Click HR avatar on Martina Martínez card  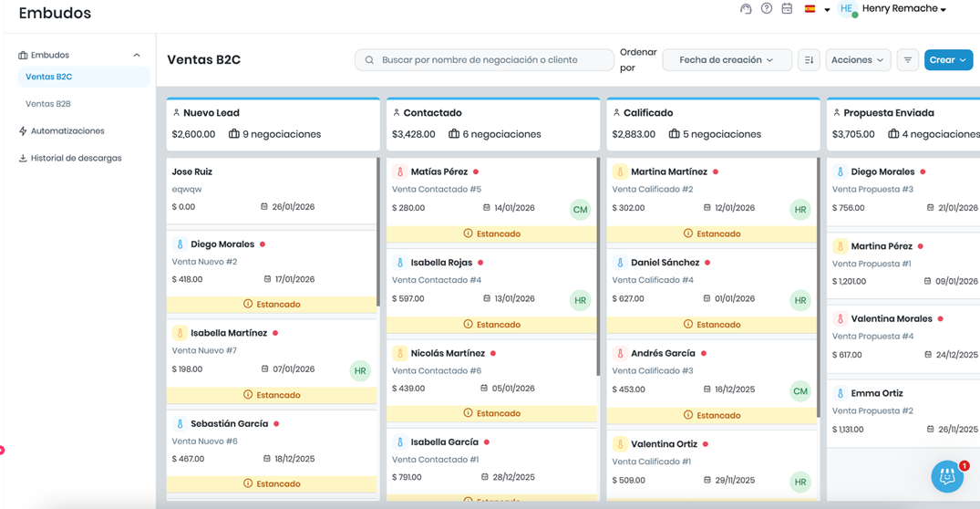(x=800, y=210)
